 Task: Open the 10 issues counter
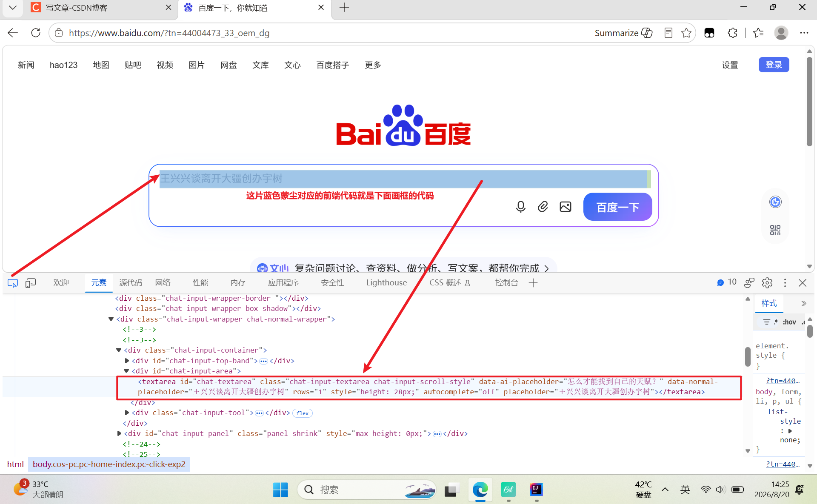pos(727,282)
